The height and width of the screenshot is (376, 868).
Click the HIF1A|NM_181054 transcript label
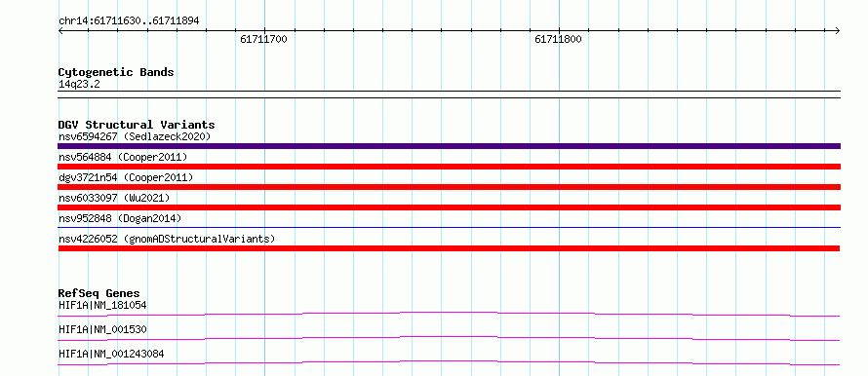click(102, 305)
